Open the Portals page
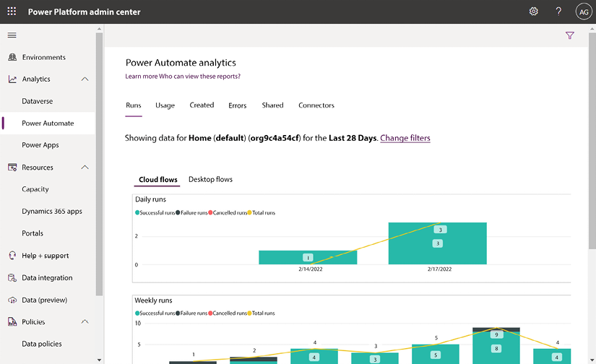This screenshot has height=364, width=596. [33, 233]
